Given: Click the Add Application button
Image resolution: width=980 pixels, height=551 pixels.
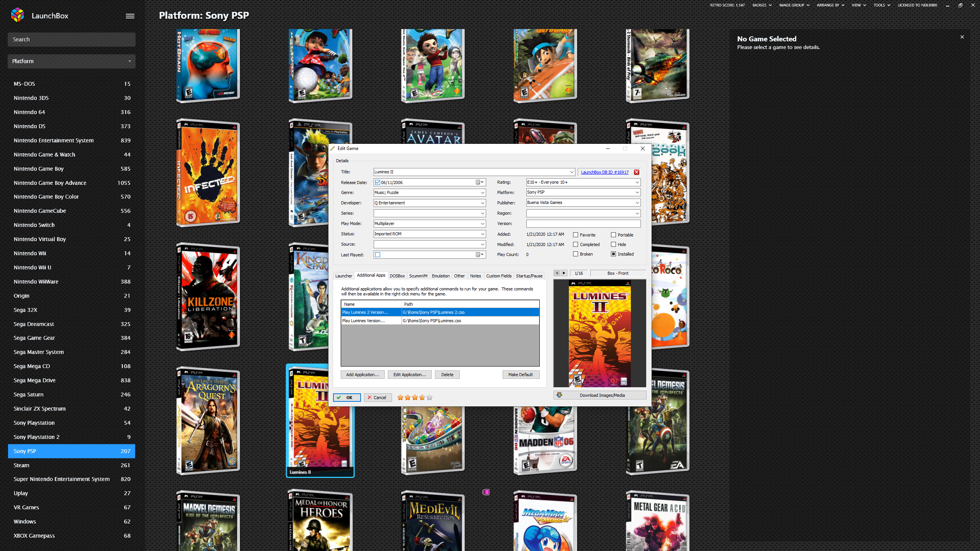Looking at the screenshot, I should pyautogui.click(x=363, y=375).
